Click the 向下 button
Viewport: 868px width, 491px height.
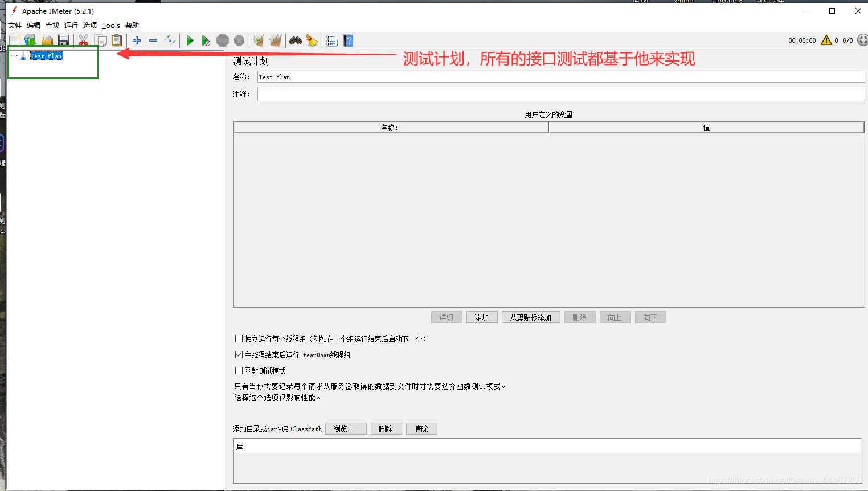tap(650, 317)
